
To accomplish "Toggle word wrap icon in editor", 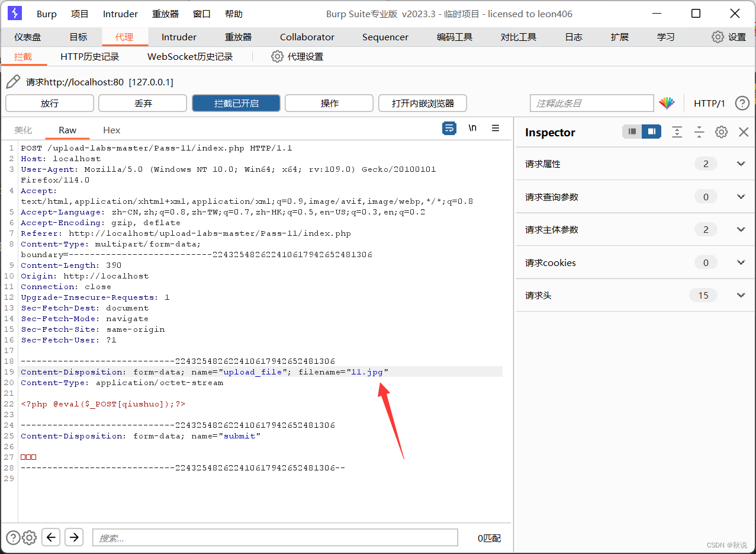I will pos(449,128).
